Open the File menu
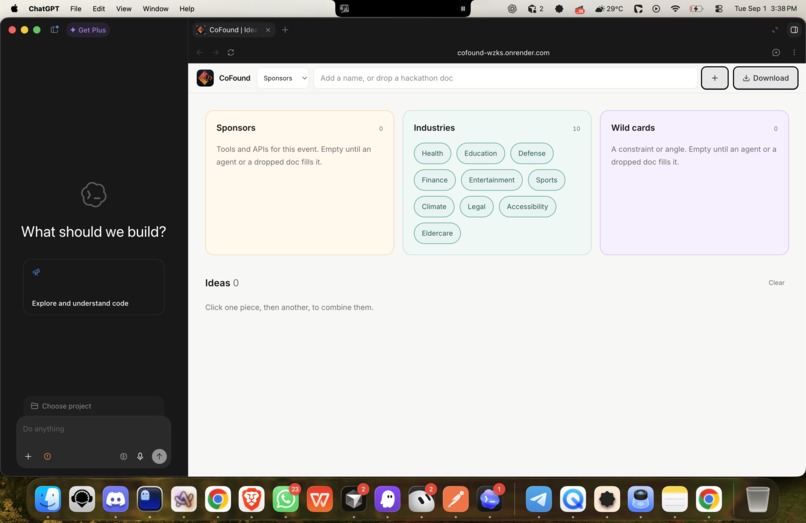The image size is (806, 523). point(76,9)
